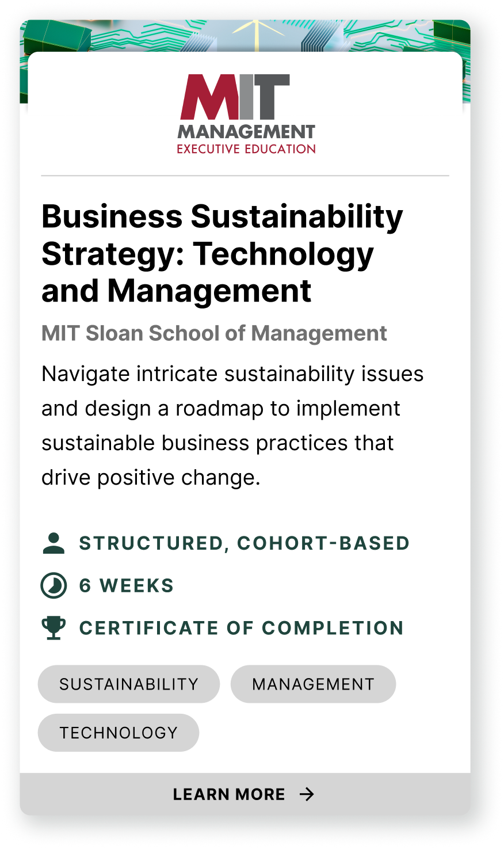The height and width of the screenshot is (849, 504).
Task: Click MIT Sloan School of Management subtitle
Action: click(x=214, y=333)
